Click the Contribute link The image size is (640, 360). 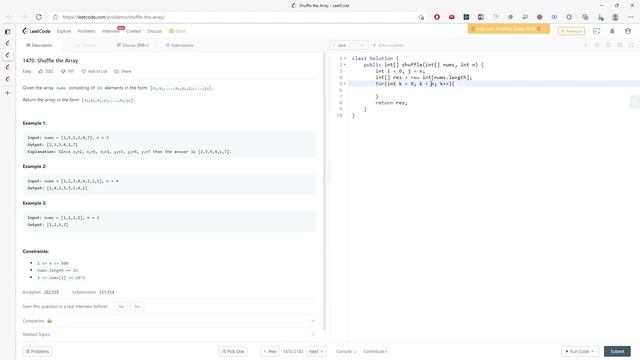(375, 351)
